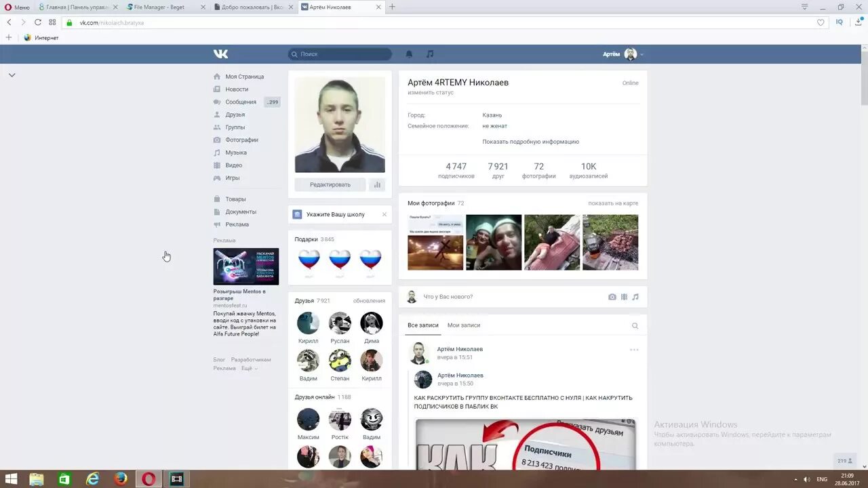Open Сообщения in sidebar
The height and width of the screenshot is (488, 868).
coord(241,102)
